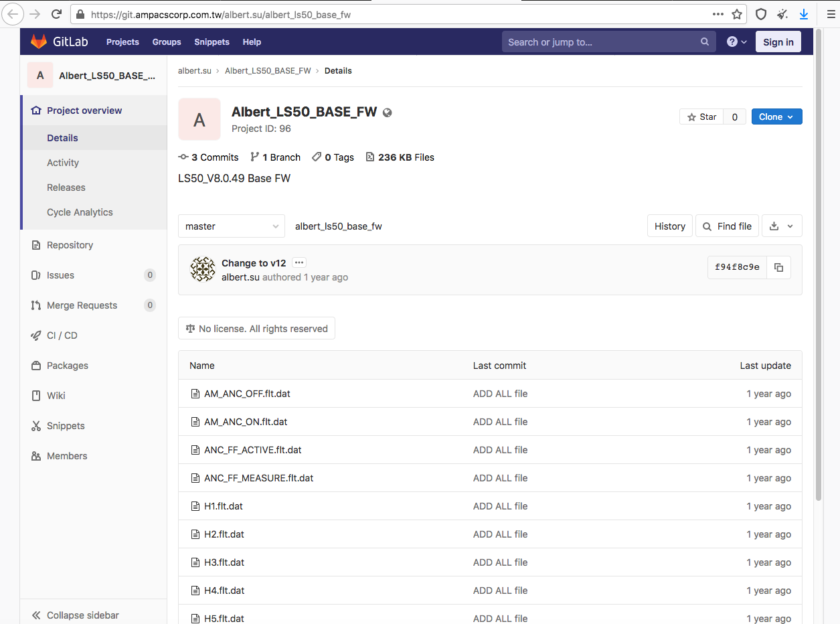This screenshot has height=624, width=840.
Task: Open file AM_ANC_ON.flt.dat
Action: pos(246,422)
